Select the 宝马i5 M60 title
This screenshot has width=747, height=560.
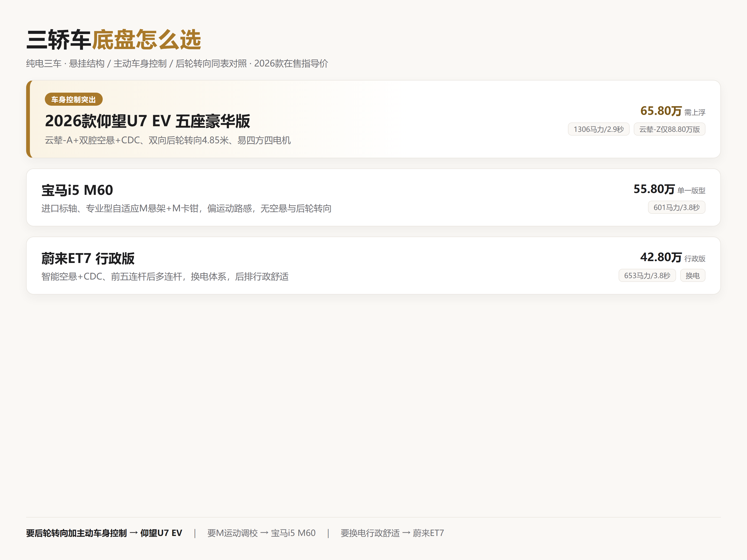click(77, 190)
